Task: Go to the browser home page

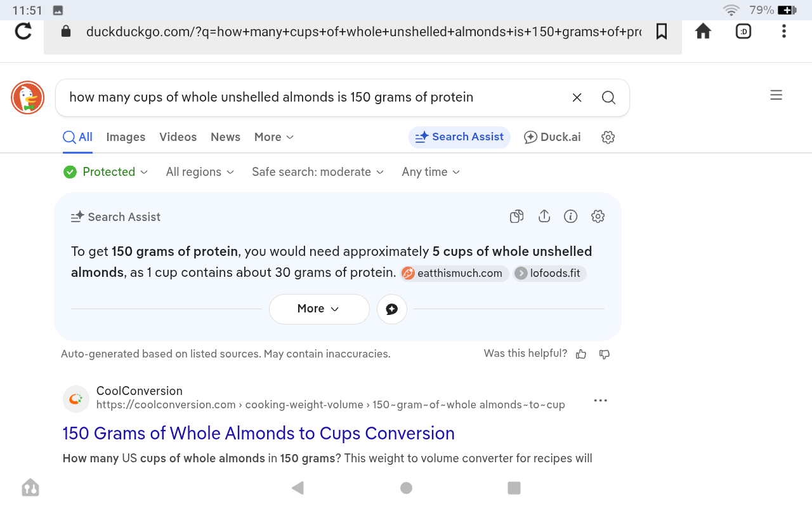Action: (x=703, y=31)
